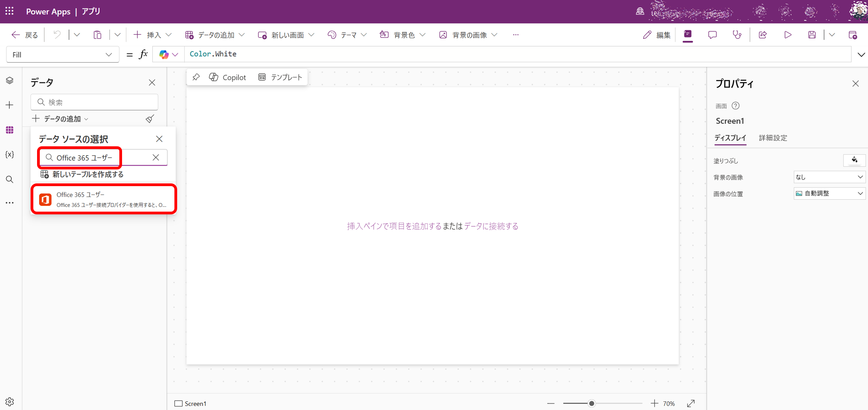This screenshot has height=410, width=868.
Task: Click the publish icon
Action: coord(853,35)
